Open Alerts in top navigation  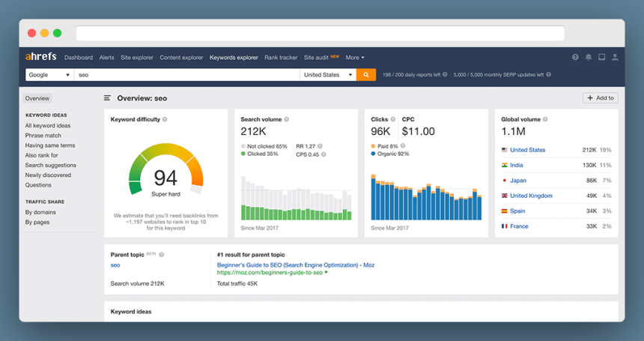pyautogui.click(x=107, y=58)
